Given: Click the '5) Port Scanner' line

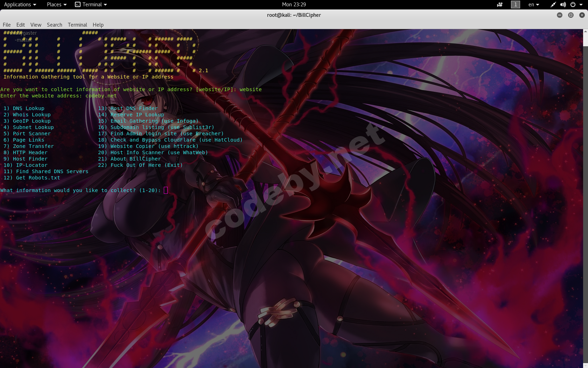Looking at the screenshot, I should (x=27, y=134).
